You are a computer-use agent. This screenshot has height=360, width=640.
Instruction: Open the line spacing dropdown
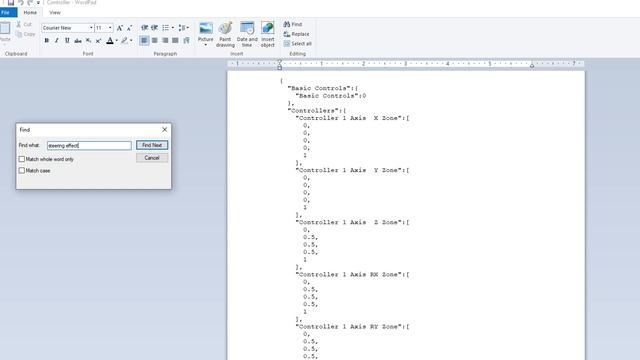pyautogui.click(x=183, y=28)
